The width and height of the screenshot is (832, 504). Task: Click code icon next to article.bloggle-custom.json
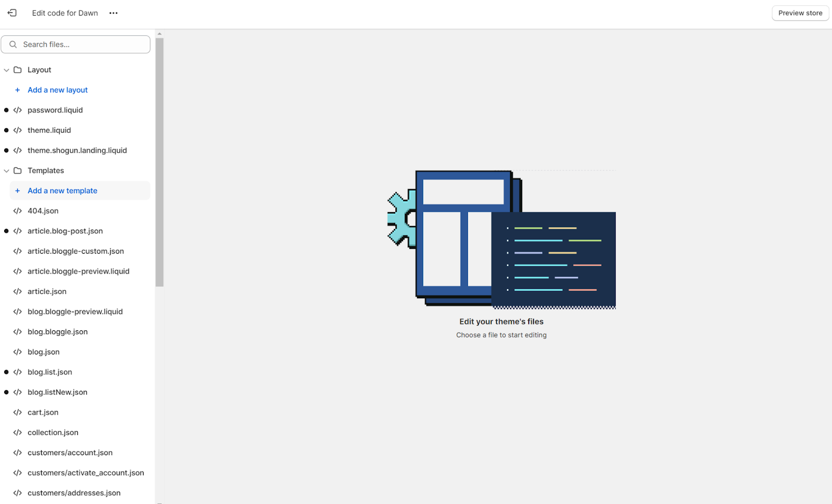18,251
